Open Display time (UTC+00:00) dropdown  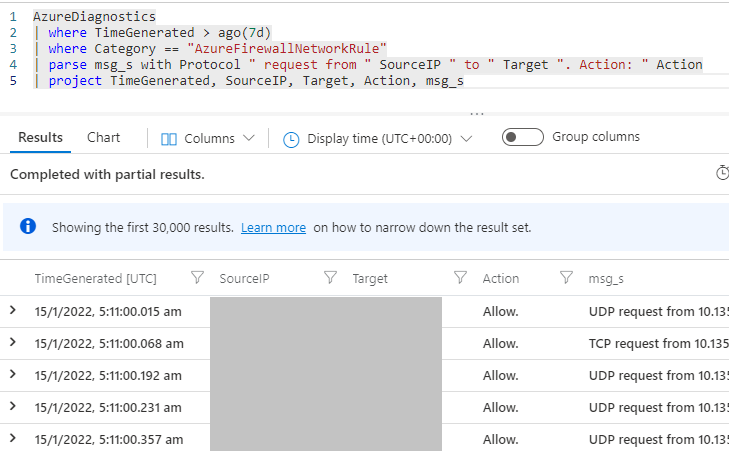click(x=378, y=139)
